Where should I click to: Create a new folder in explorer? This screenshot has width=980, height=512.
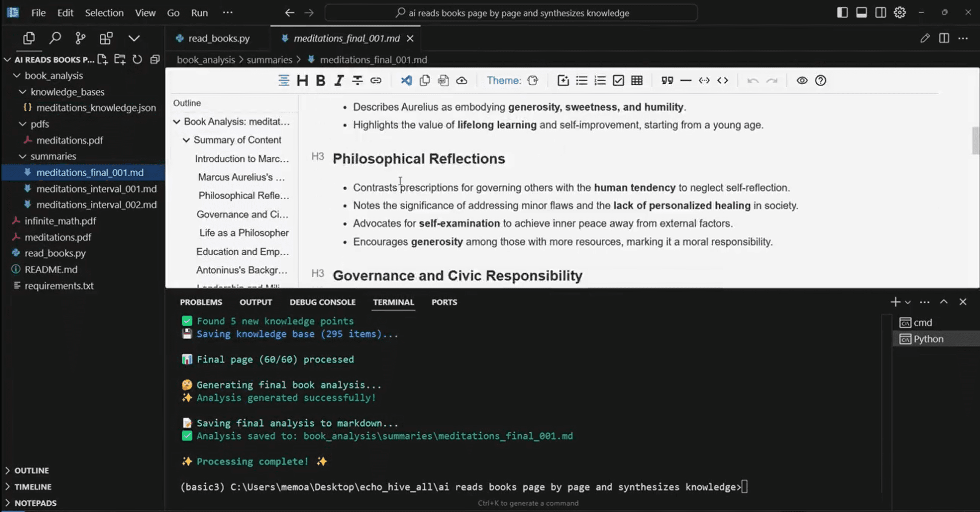[x=120, y=59]
